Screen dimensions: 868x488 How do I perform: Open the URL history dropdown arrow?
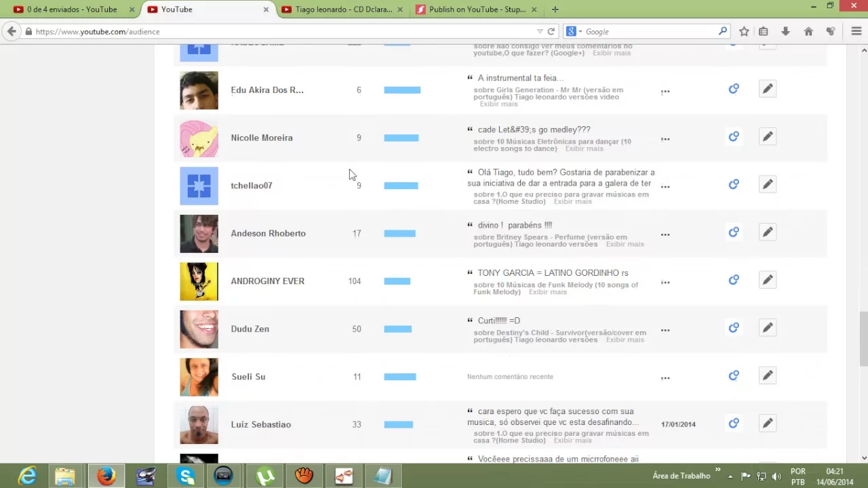[540, 31]
